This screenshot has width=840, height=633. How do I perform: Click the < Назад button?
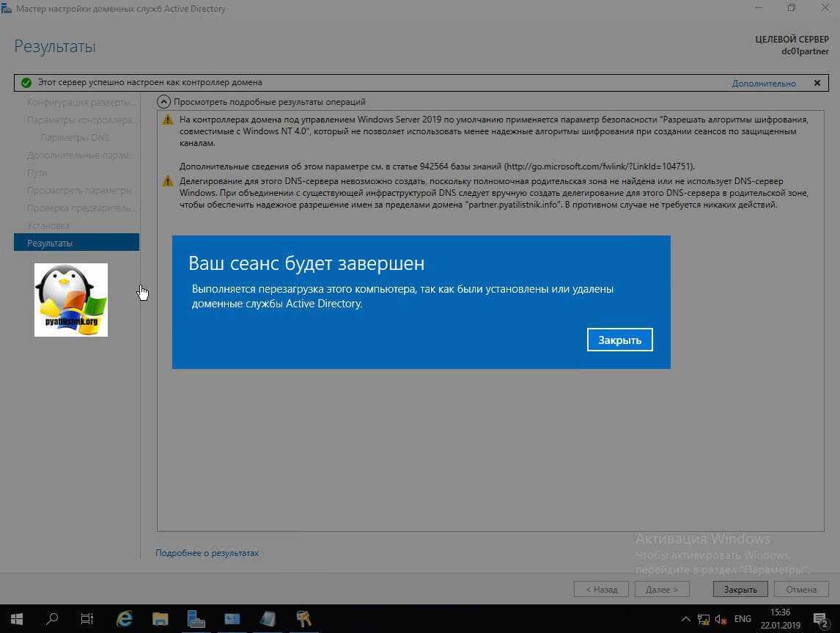click(601, 589)
